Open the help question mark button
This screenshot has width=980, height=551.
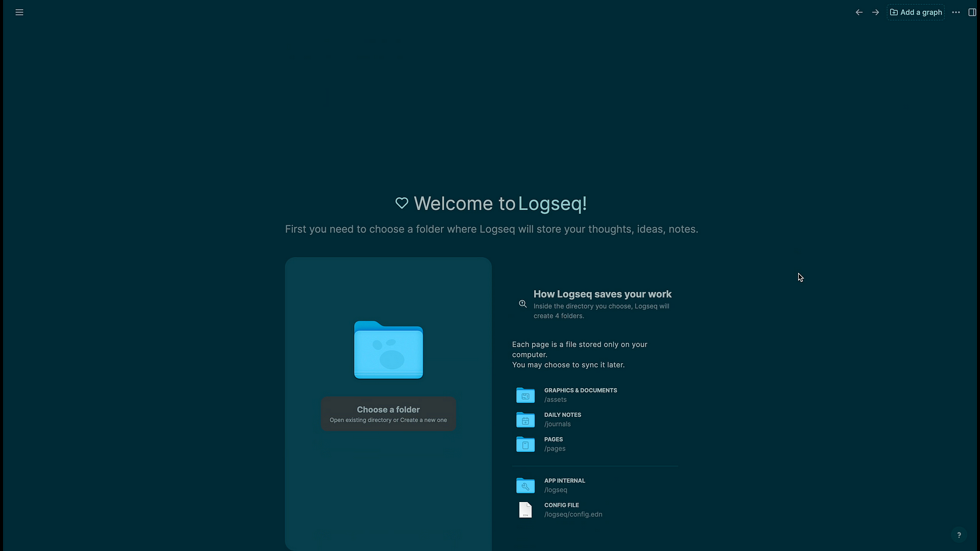point(959,535)
